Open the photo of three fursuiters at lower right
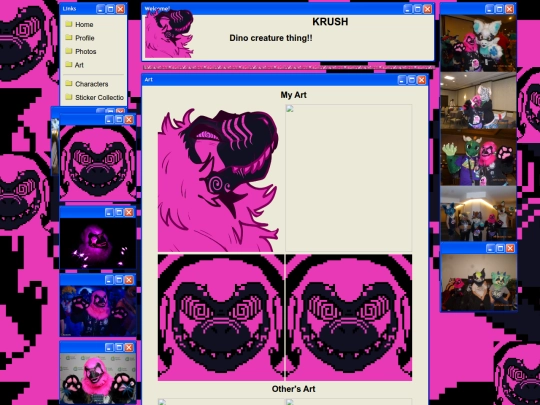 pos(479,282)
